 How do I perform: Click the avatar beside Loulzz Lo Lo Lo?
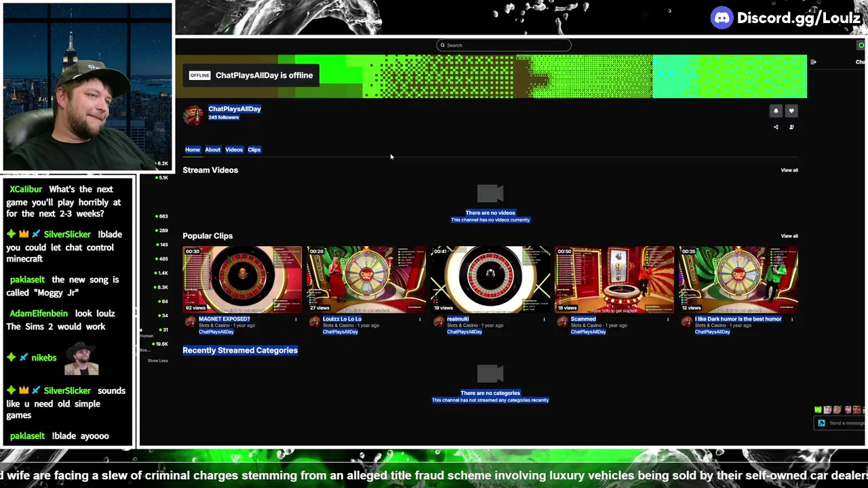point(315,321)
